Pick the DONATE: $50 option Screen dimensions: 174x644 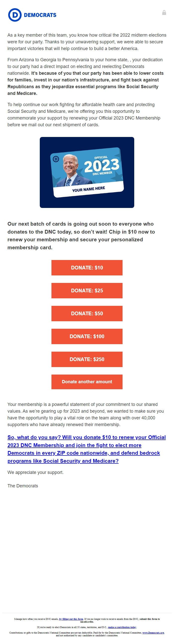pyautogui.click(x=87, y=314)
